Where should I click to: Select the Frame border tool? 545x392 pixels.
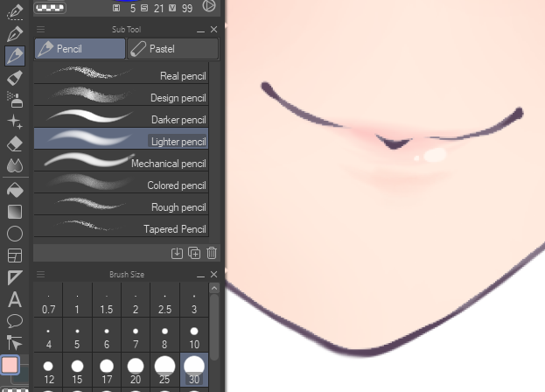pyautogui.click(x=15, y=255)
